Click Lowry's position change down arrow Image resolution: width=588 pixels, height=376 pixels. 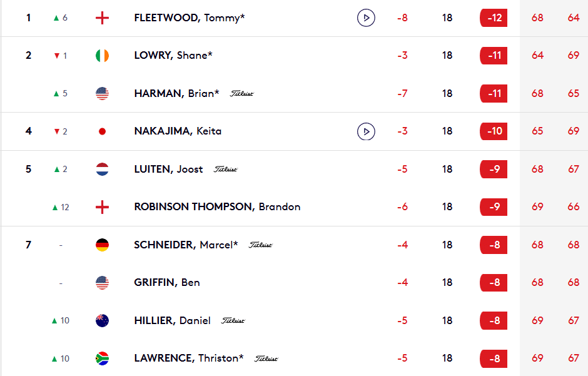(57, 56)
